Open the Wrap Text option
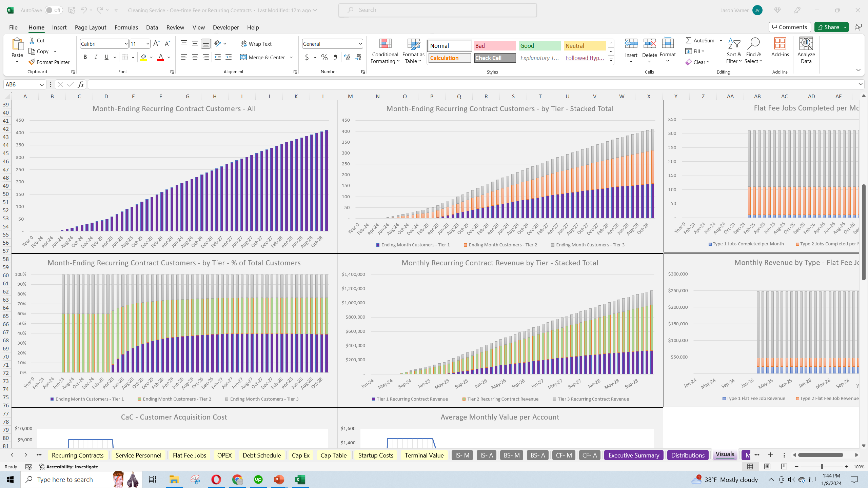 (257, 43)
